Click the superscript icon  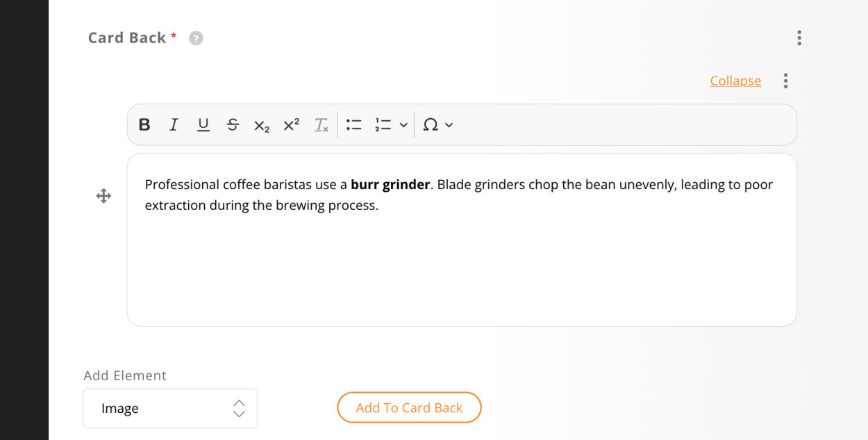(290, 124)
